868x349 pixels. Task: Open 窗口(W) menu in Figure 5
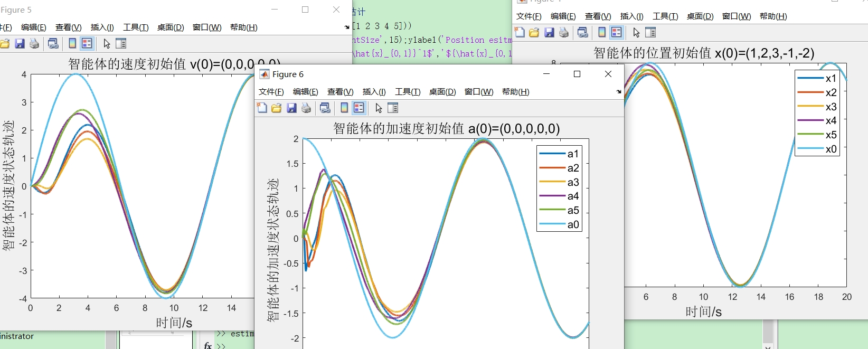(x=207, y=27)
